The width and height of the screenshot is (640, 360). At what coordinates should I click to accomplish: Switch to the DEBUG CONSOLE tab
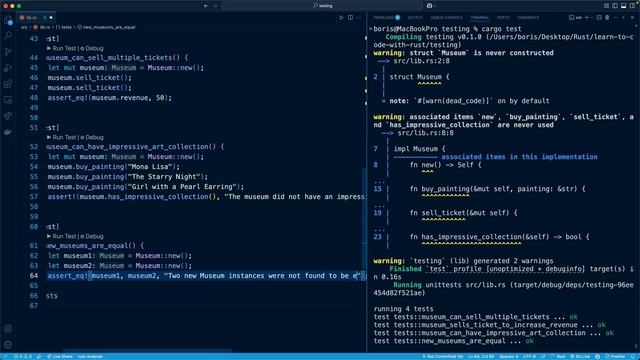[447, 18]
